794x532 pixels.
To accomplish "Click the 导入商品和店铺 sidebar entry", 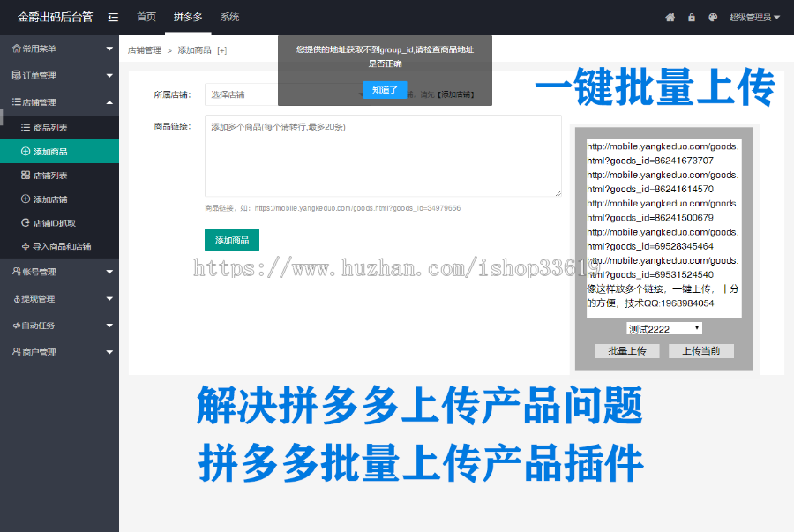I will coord(62,245).
